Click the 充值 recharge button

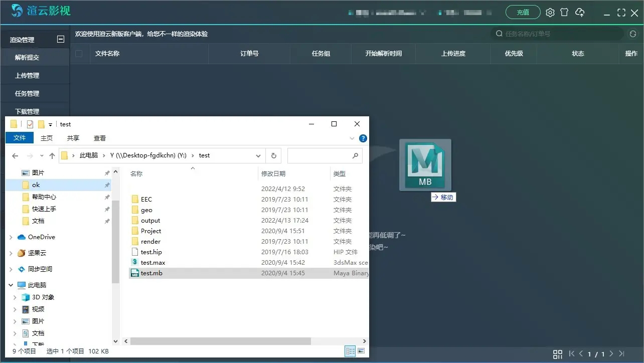pos(523,12)
